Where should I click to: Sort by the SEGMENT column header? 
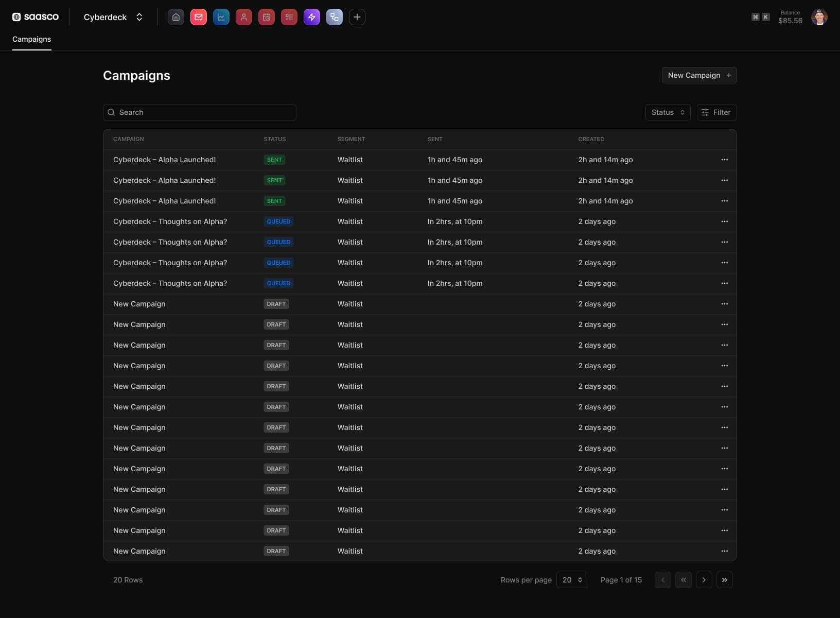point(351,139)
